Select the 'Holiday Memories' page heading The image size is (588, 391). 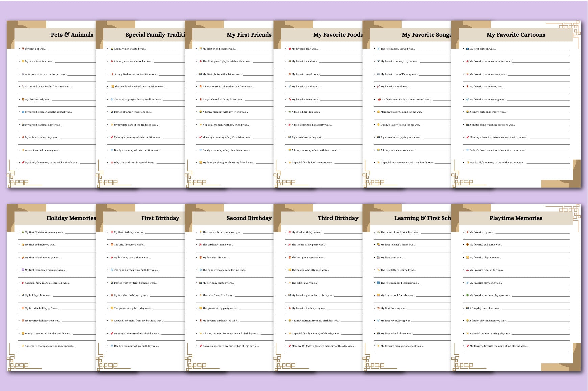point(71,218)
